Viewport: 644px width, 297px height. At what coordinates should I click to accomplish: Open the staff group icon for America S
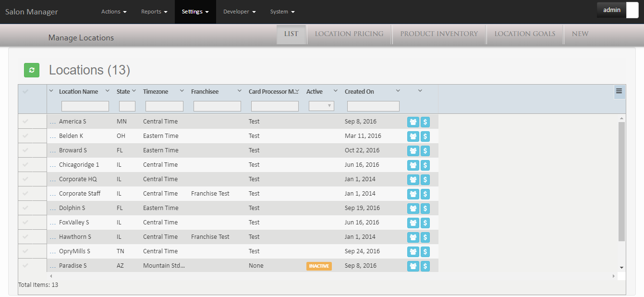(413, 122)
